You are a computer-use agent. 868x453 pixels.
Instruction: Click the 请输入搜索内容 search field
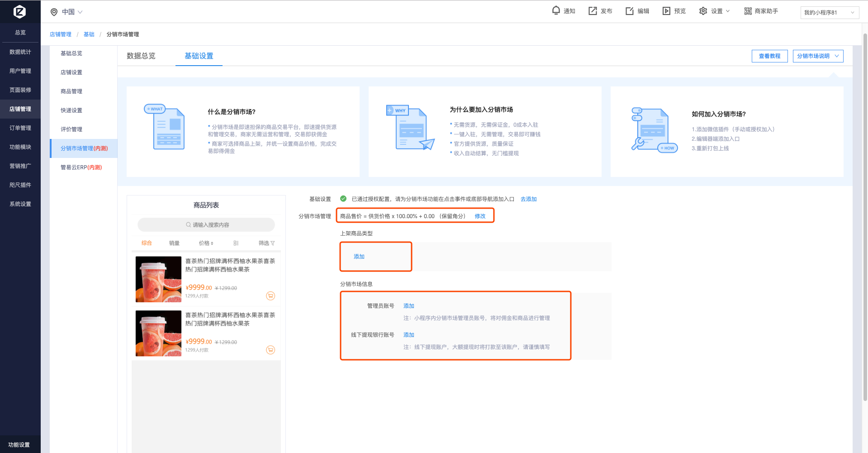click(x=206, y=225)
